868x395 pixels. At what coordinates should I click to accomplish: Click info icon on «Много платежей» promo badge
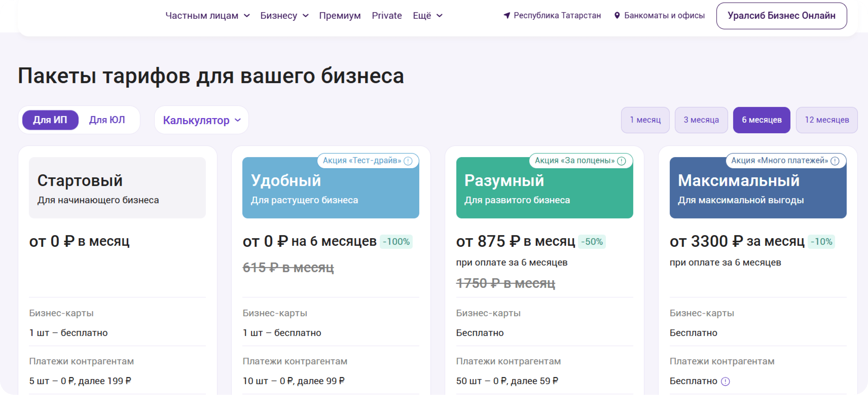click(x=835, y=161)
